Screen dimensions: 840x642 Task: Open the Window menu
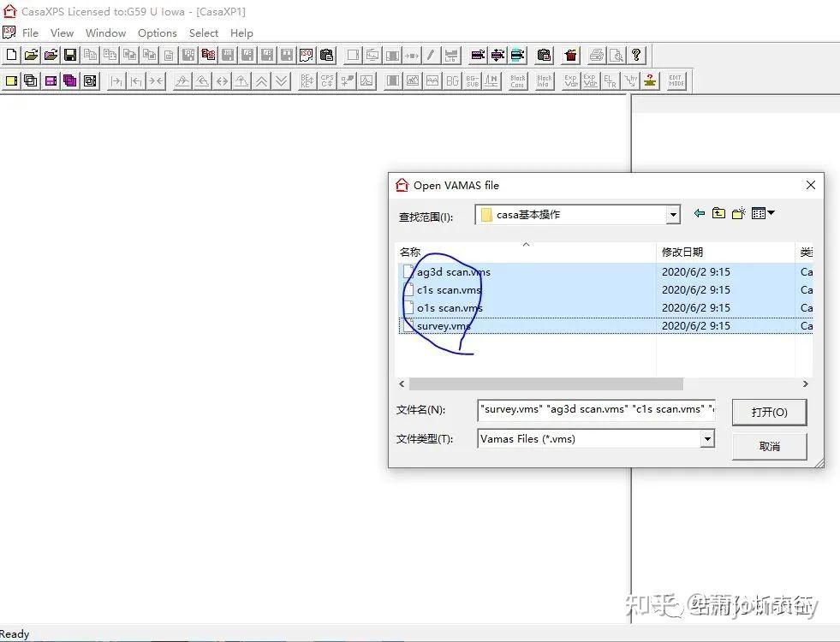tap(105, 33)
